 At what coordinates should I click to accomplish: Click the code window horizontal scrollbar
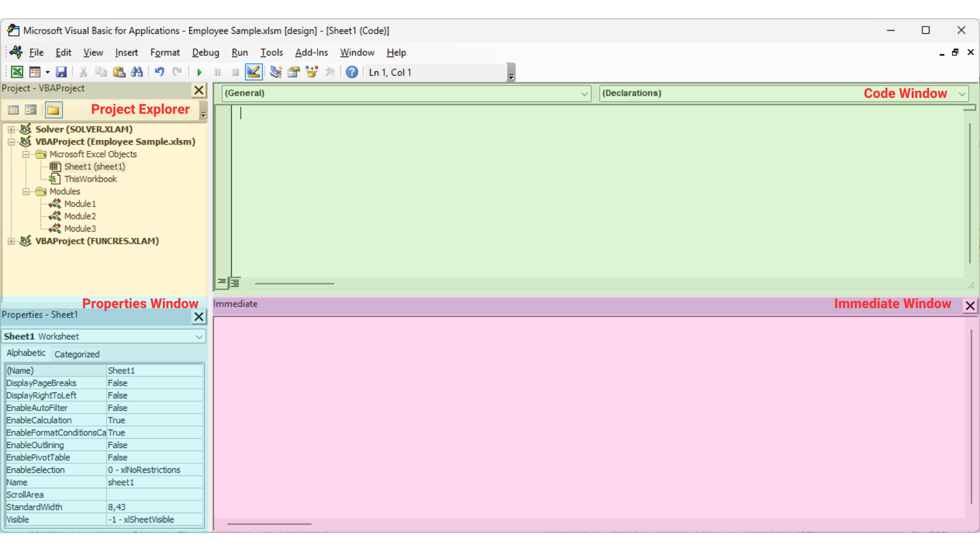295,284
